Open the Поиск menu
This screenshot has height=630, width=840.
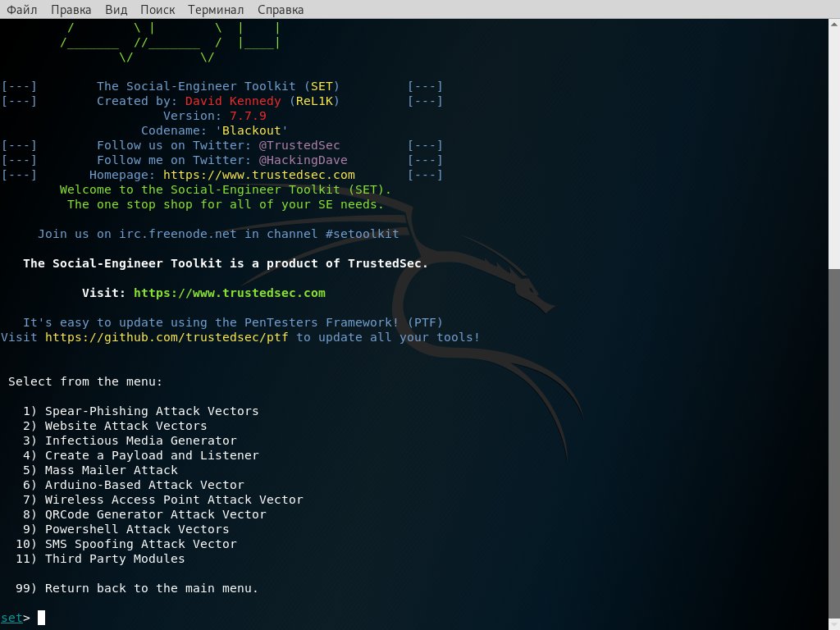click(157, 10)
